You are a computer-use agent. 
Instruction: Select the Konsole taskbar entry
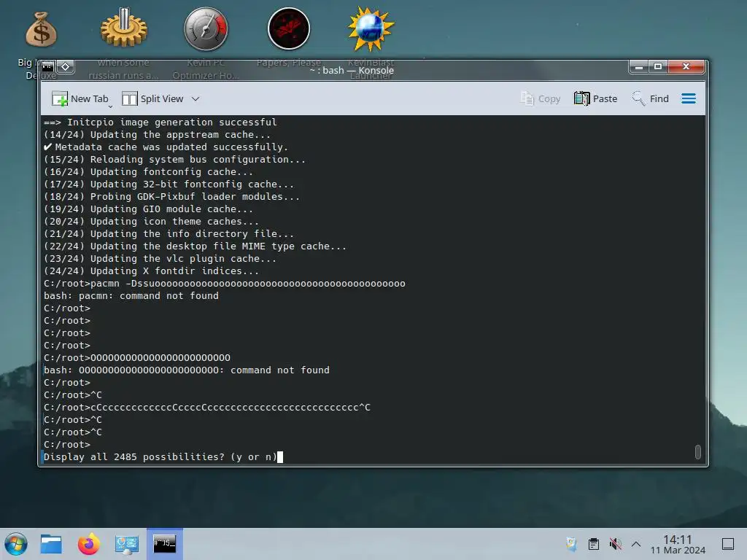164,544
